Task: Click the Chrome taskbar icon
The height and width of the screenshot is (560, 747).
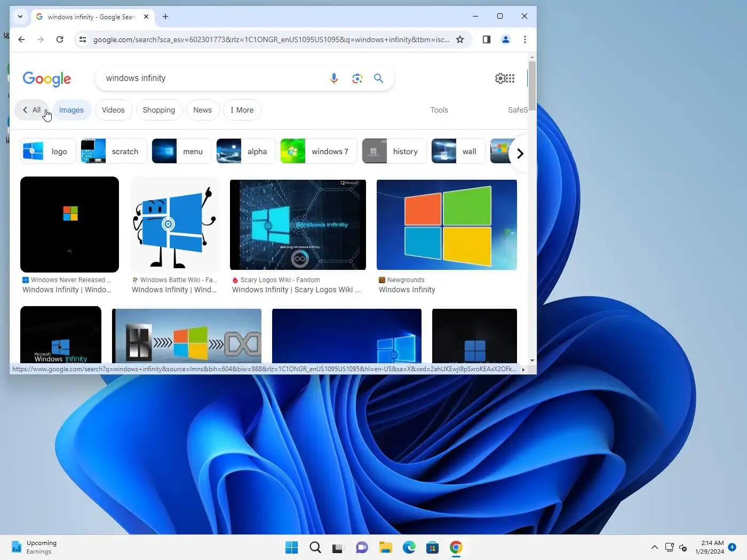Action: pyautogui.click(x=456, y=547)
